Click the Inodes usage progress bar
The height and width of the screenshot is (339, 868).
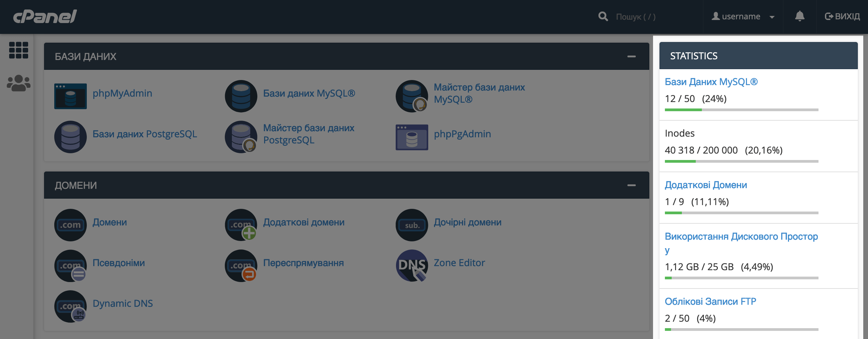pos(742,161)
